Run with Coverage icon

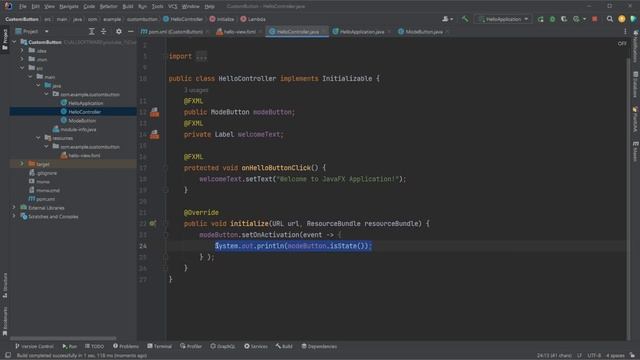(564, 19)
